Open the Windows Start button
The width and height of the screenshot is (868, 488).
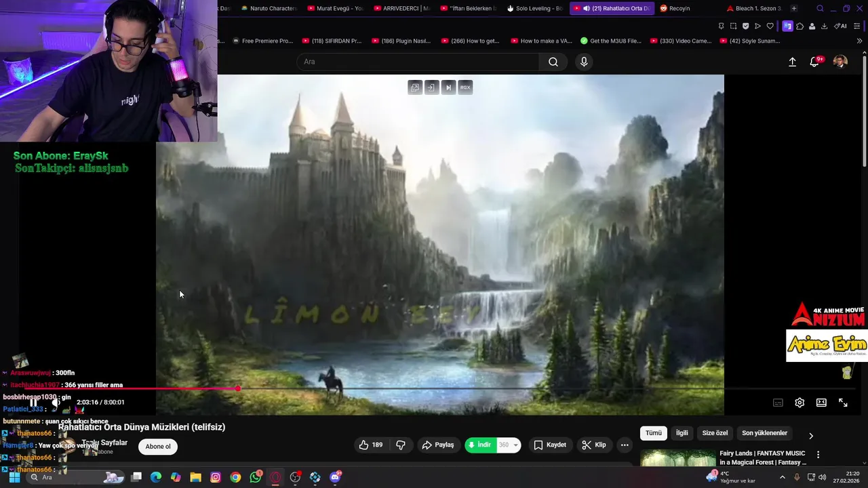(x=14, y=477)
